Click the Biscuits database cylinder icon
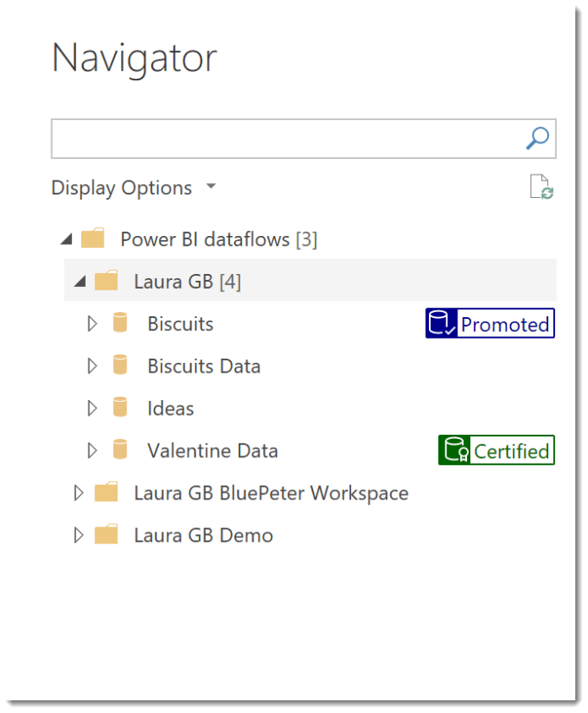Viewport: 588px width, 713px height. [120, 322]
